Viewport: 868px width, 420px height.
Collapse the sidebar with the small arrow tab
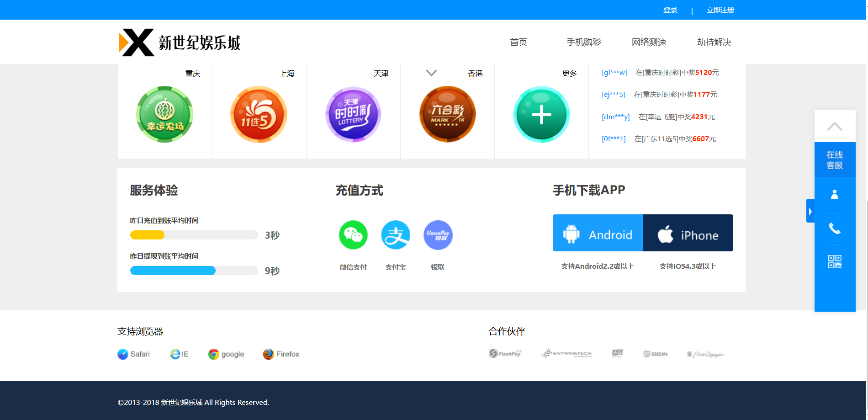(x=810, y=211)
